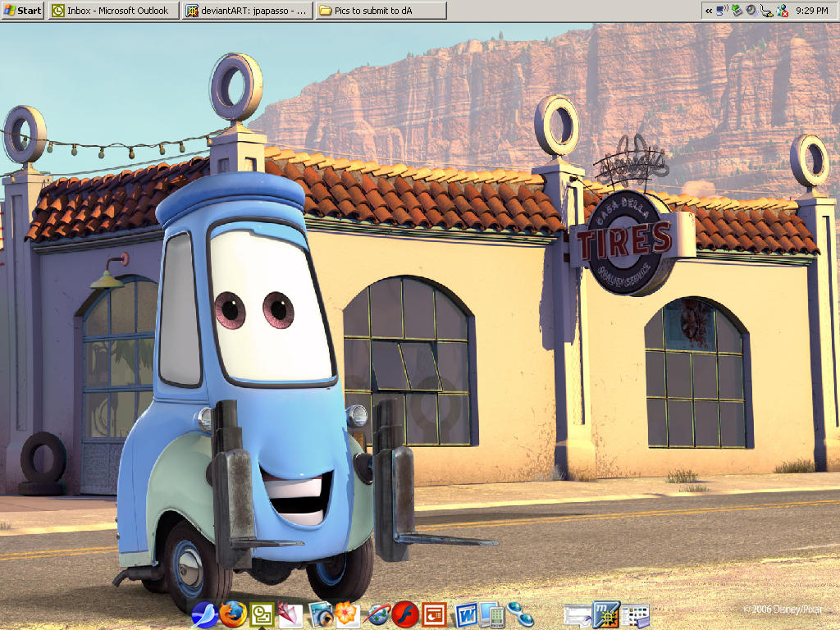The height and width of the screenshot is (630, 840).
Task: Open Windows Messenger tray icon
Action: pyautogui.click(x=782, y=10)
